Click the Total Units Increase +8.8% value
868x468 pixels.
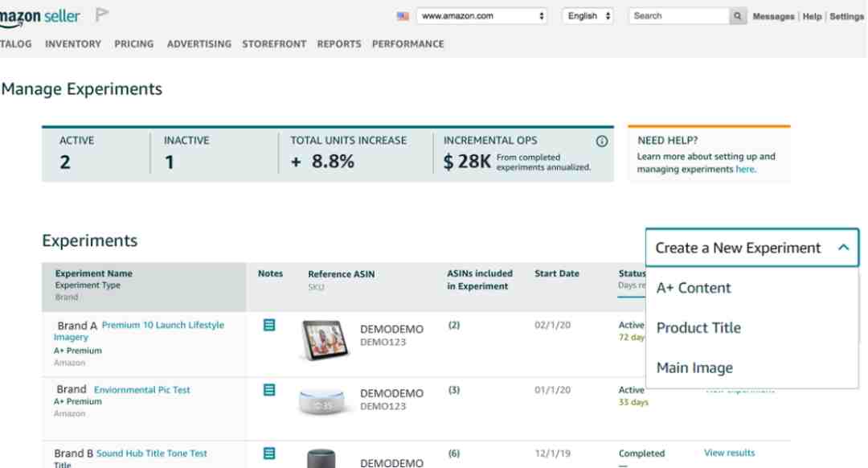coord(322,162)
